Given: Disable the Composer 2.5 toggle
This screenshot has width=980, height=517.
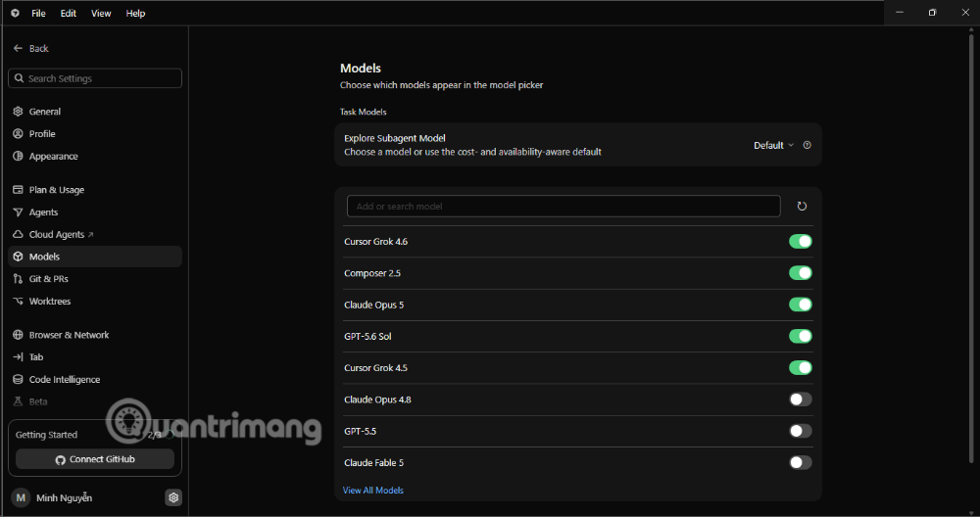Looking at the screenshot, I should (800, 273).
